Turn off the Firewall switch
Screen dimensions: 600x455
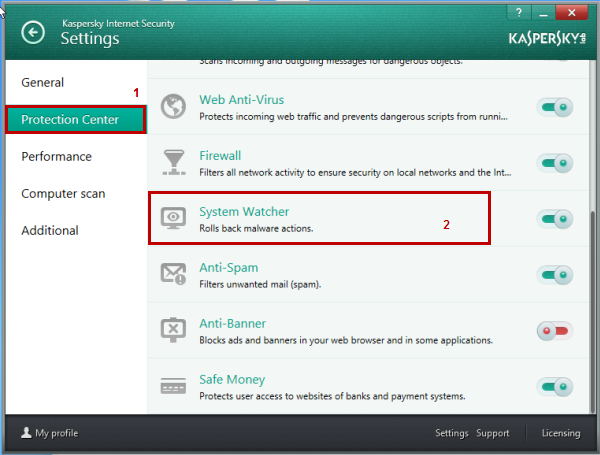click(555, 163)
